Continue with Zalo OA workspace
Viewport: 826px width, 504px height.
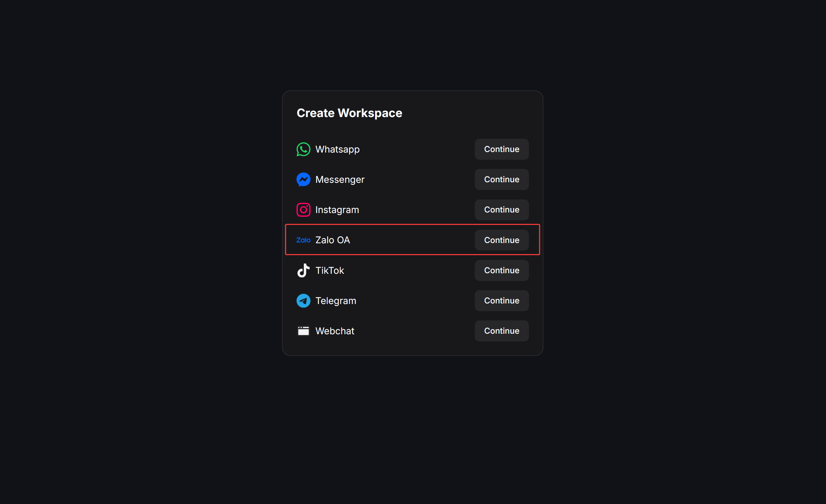(501, 240)
